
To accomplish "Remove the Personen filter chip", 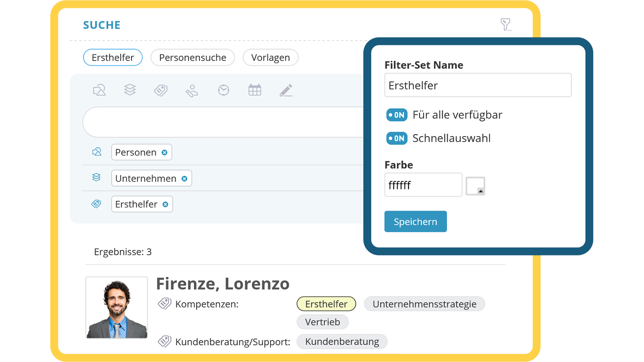I will 164,152.
